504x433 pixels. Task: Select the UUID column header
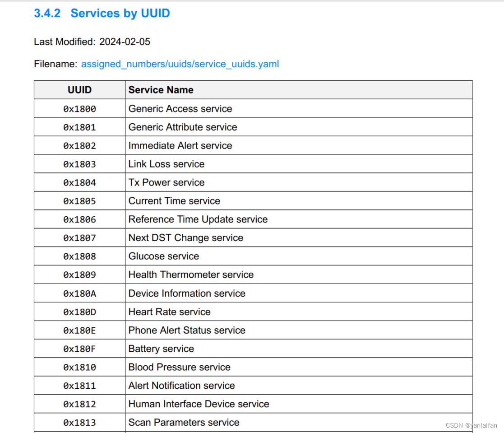point(79,90)
